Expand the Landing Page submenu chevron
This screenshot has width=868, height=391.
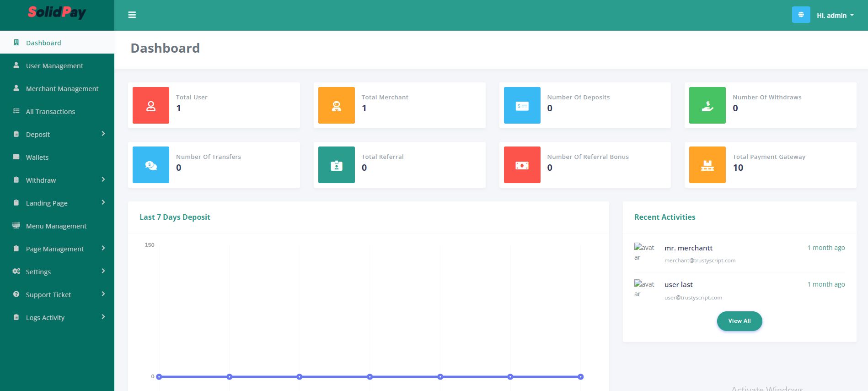103,202
